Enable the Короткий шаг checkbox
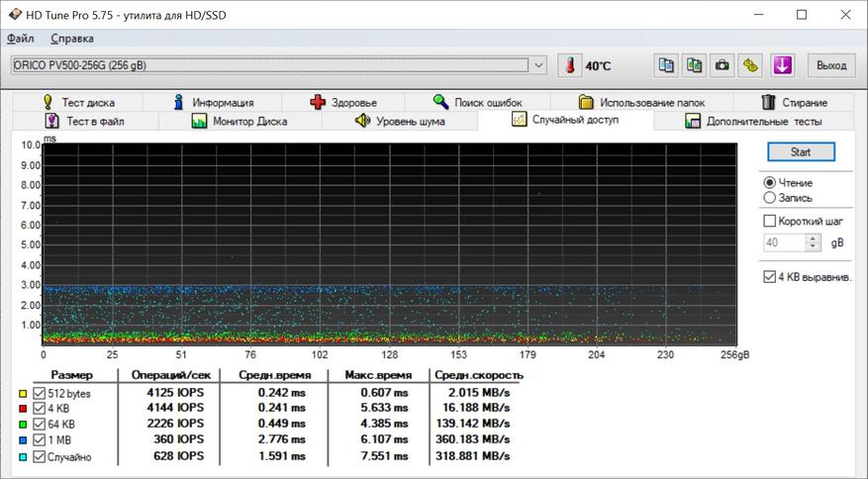 [769, 221]
